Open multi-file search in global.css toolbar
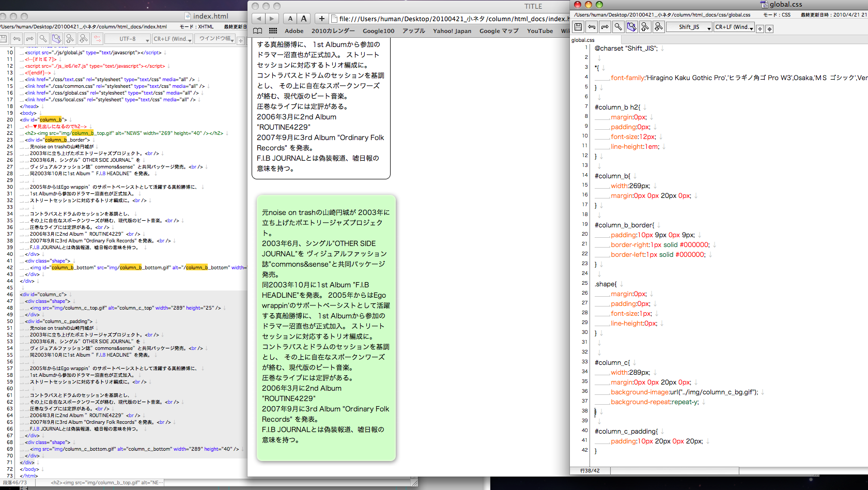 (631, 27)
